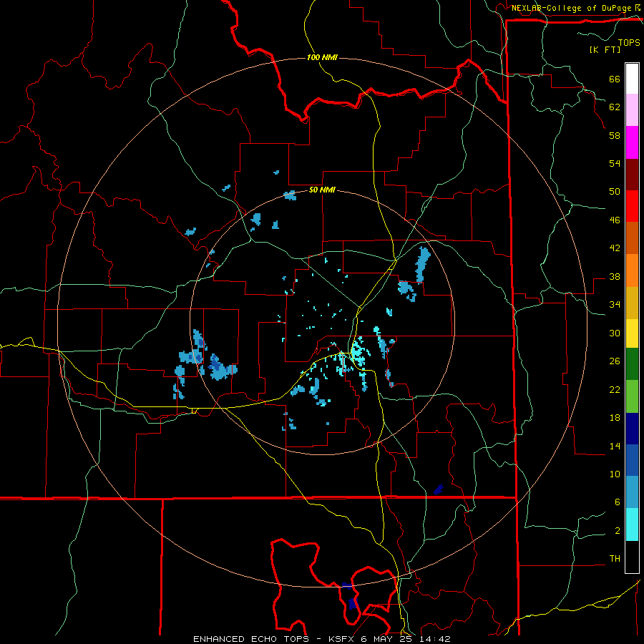Click the legend value "54"
The image size is (644, 644).
615,163
